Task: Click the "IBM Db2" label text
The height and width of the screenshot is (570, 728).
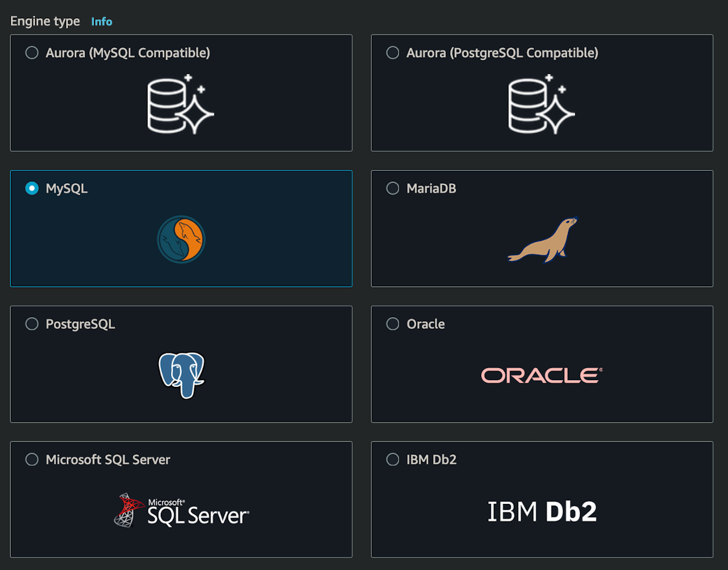Action: pyautogui.click(x=431, y=460)
